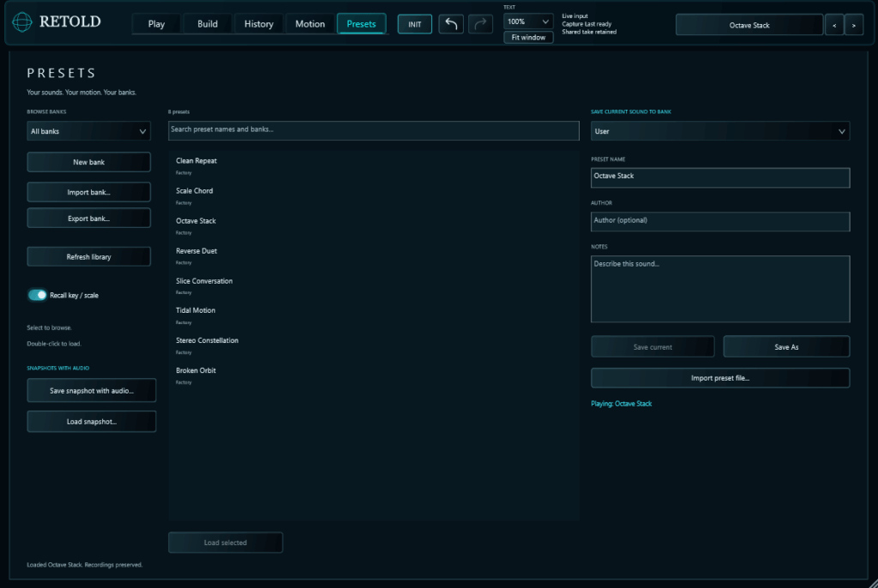Select the Octave Stack preset in list
Screen dimensions: 878x588
click(x=374, y=226)
